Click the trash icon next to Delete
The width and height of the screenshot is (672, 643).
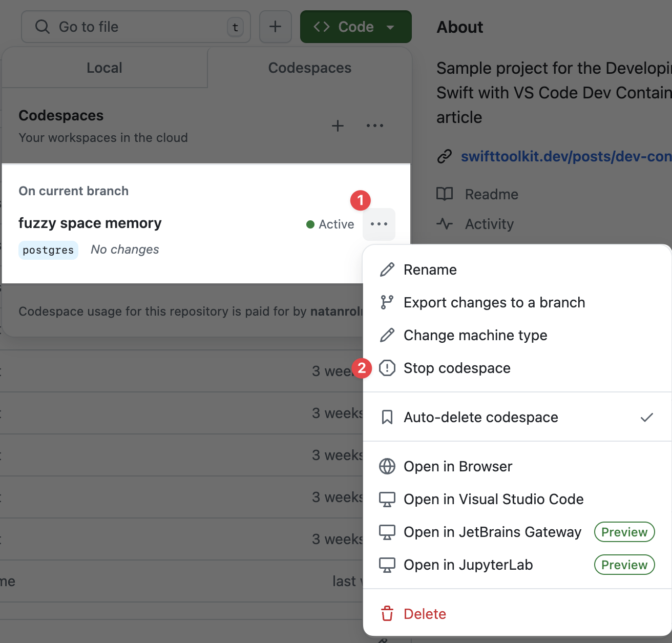(x=387, y=613)
